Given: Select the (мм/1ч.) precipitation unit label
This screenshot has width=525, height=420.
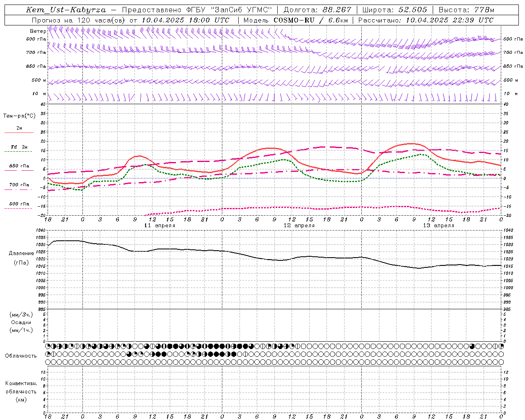Looking at the screenshot, I should pyautogui.click(x=21, y=330).
